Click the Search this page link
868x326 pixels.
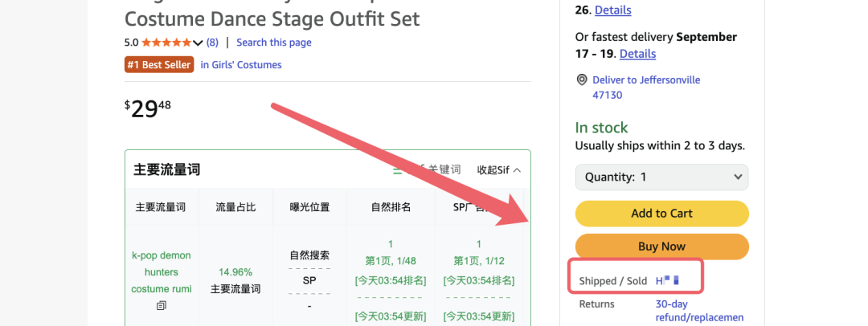[x=274, y=42]
